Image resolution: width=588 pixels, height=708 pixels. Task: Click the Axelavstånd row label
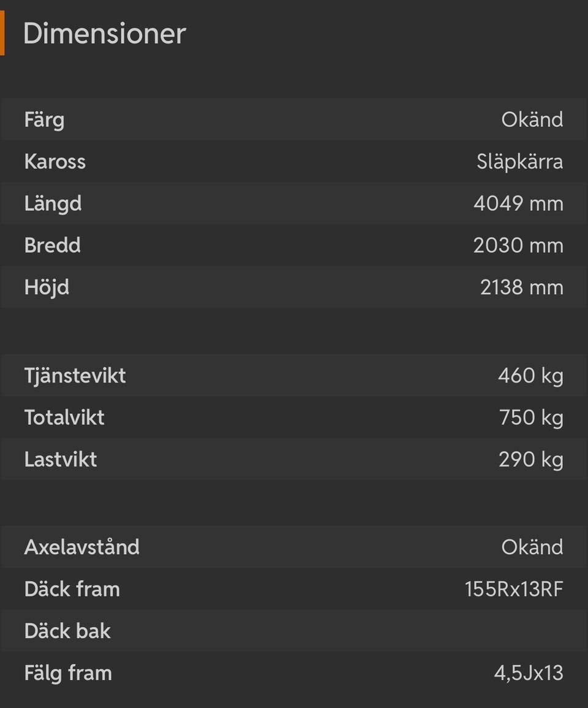[x=81, y=547]
